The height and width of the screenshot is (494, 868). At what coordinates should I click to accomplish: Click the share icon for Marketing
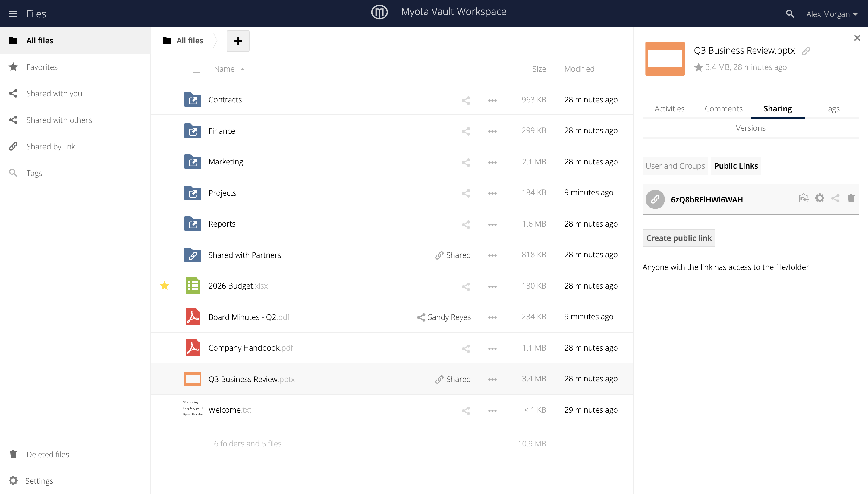pyautogui.click(x=466, y=162)
